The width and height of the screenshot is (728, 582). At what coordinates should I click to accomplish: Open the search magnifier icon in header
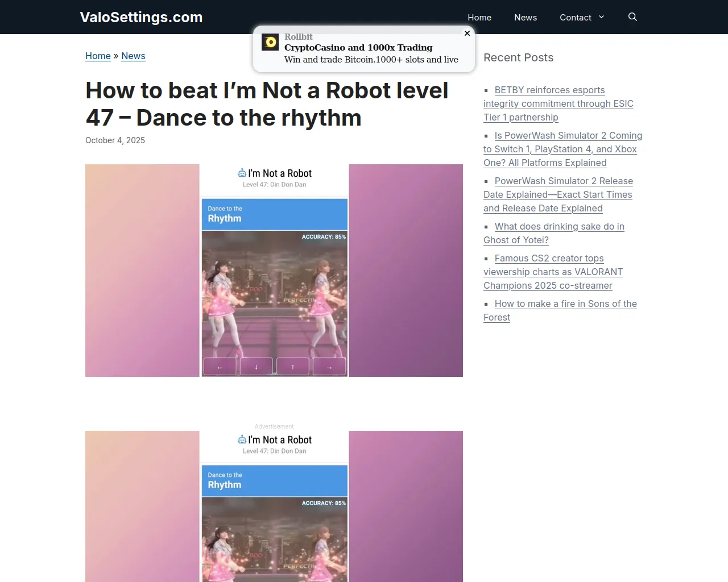[632, 17]
